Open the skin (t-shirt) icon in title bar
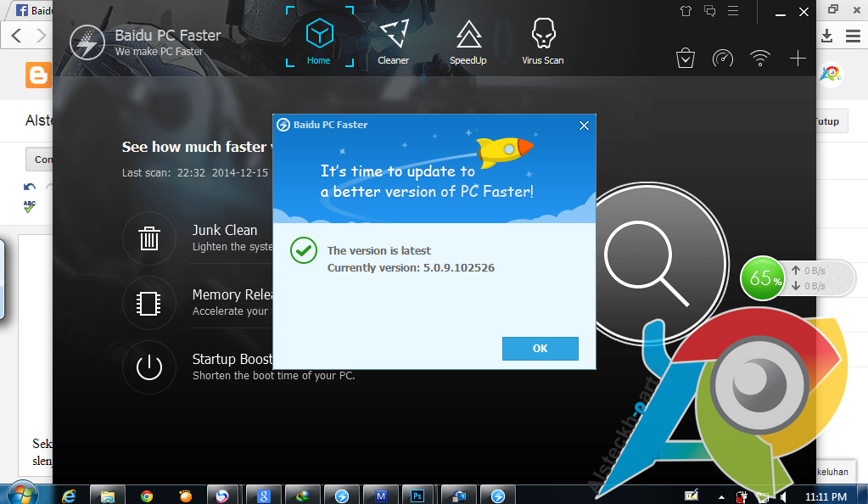This screenshot has height=504, width=868. [686, 11]
